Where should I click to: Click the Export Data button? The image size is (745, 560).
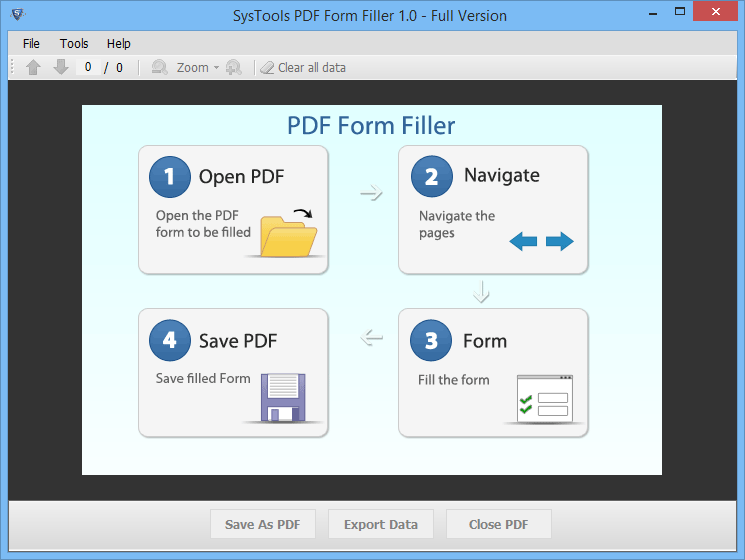tap(381, 524)
